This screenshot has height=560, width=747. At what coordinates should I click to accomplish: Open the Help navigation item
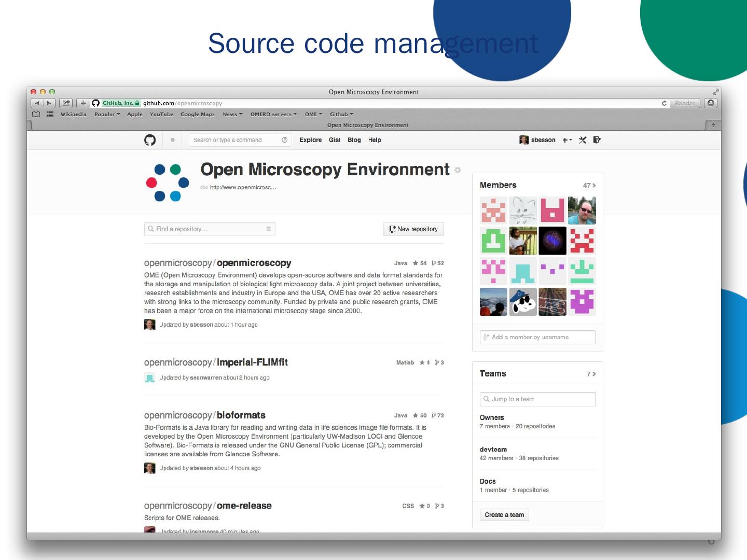375,140
